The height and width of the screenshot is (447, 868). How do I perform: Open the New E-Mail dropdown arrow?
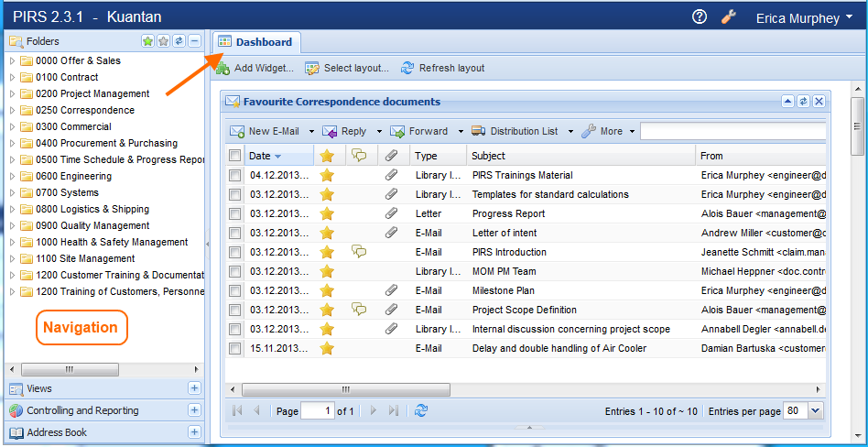[311, 131]
